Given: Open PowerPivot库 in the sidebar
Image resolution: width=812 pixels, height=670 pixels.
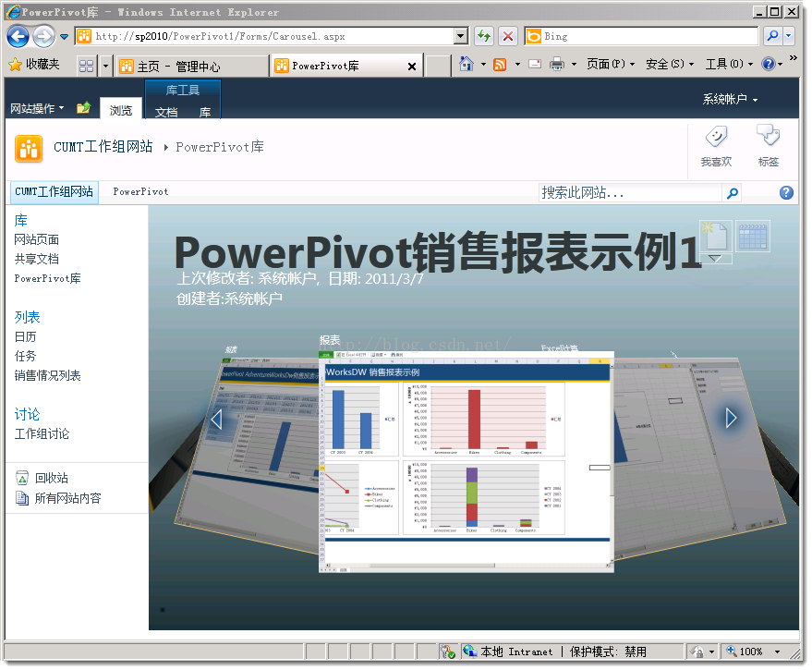Looking at the screenshot, I should pyautogui.click(x=47, y=278).
